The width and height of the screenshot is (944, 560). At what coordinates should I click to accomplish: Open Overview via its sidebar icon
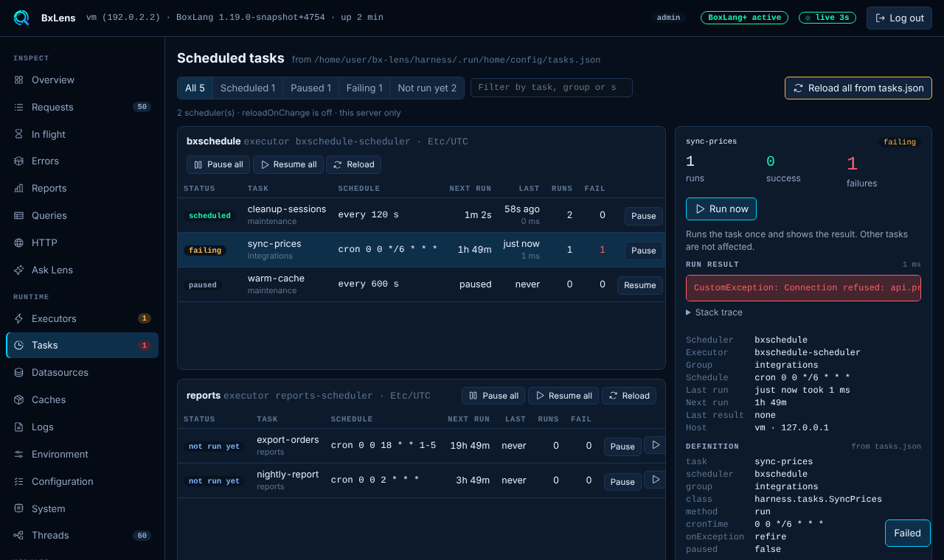18,80
